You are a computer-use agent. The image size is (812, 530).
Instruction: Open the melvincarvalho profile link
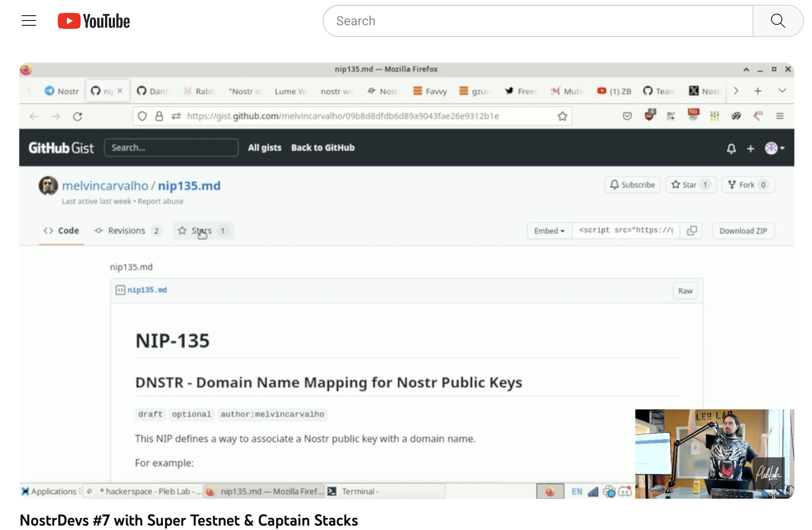coord(105,186)
